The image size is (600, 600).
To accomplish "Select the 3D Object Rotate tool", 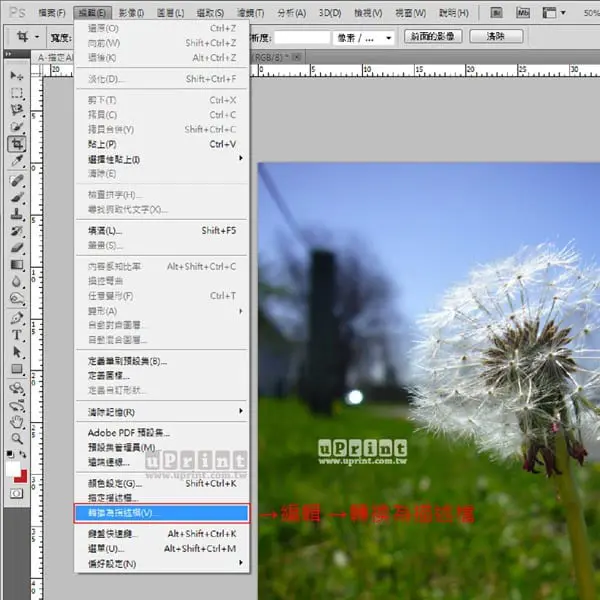I will point(16,388).
